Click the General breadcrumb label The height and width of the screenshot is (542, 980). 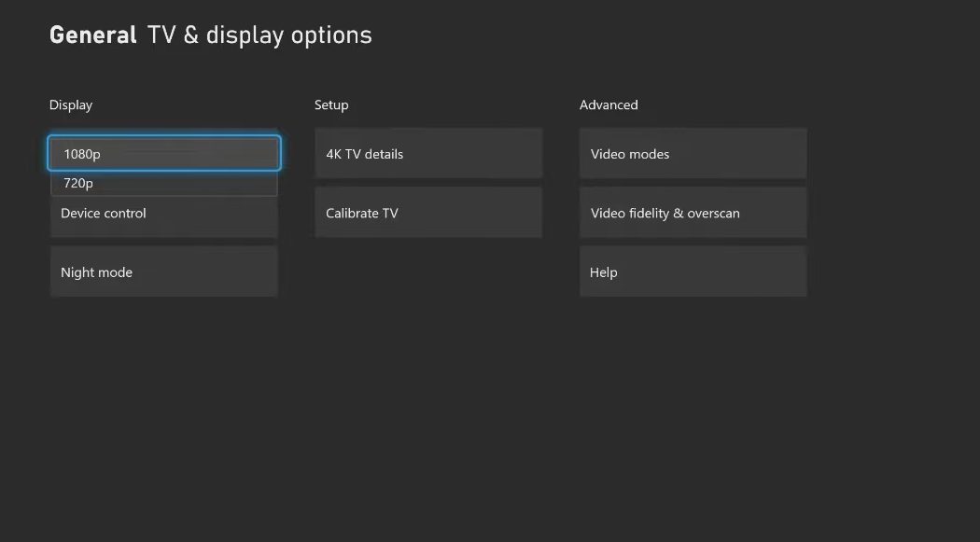tap(92, 35)
